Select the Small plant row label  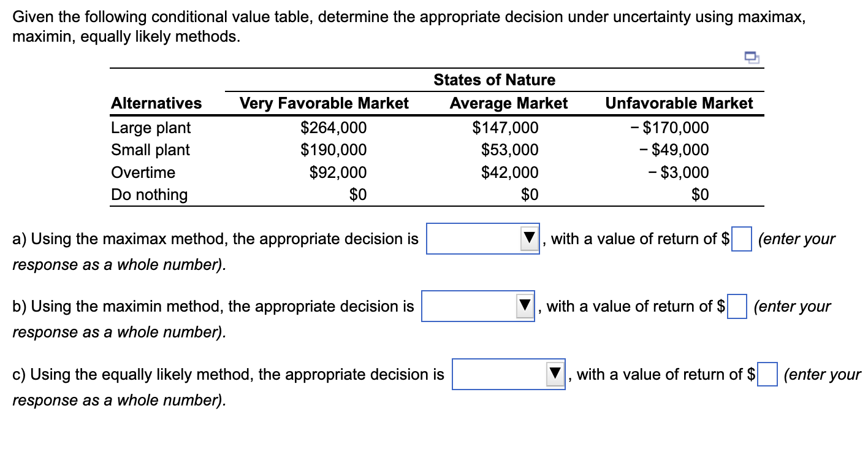(x=150, y=150)
